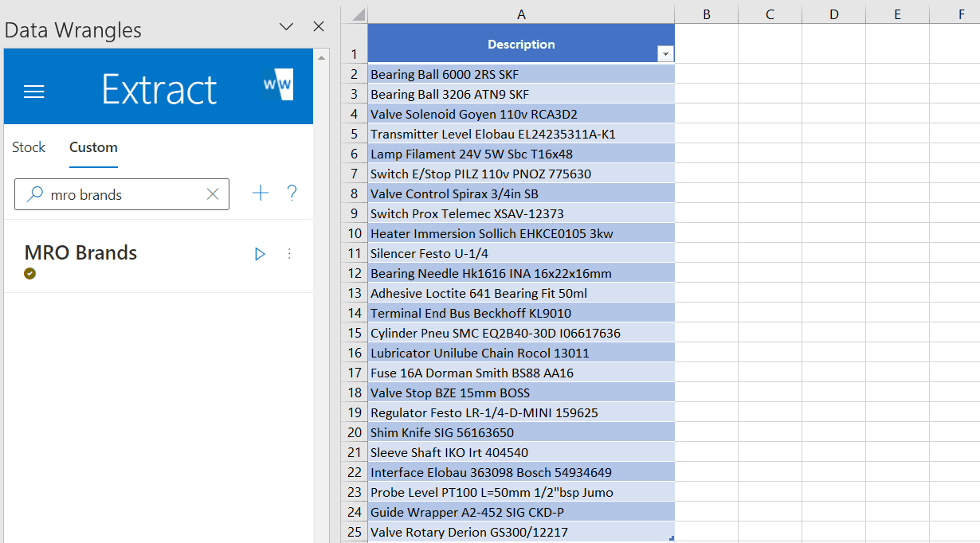
Task: Add a new custom wrangle with plus icon
Action: point(261,193)
